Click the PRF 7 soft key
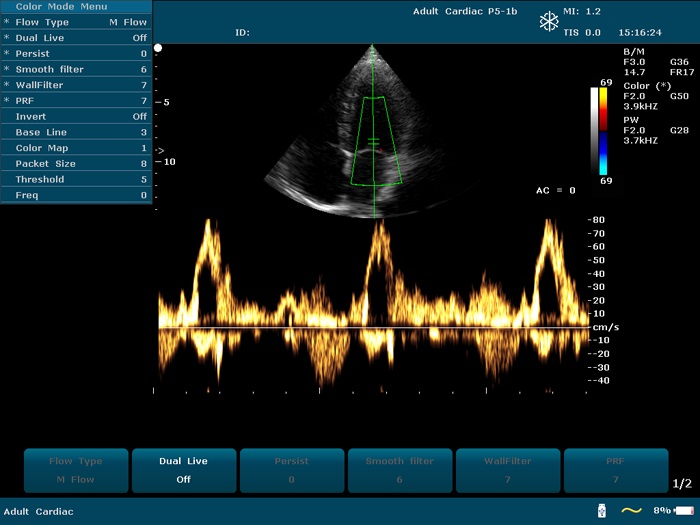The height and width of the screenshot is (525, 700). 616,471
